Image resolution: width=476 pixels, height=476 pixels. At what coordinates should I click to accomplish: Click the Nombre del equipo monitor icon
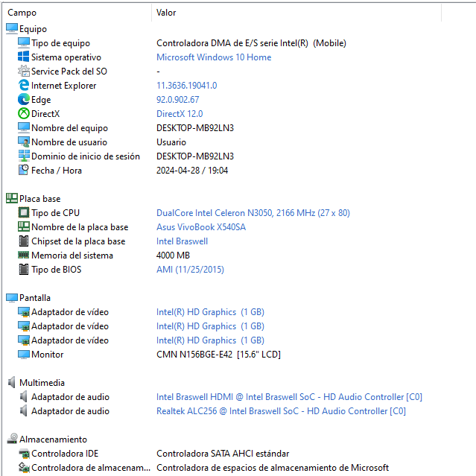[x=24, y=128]
